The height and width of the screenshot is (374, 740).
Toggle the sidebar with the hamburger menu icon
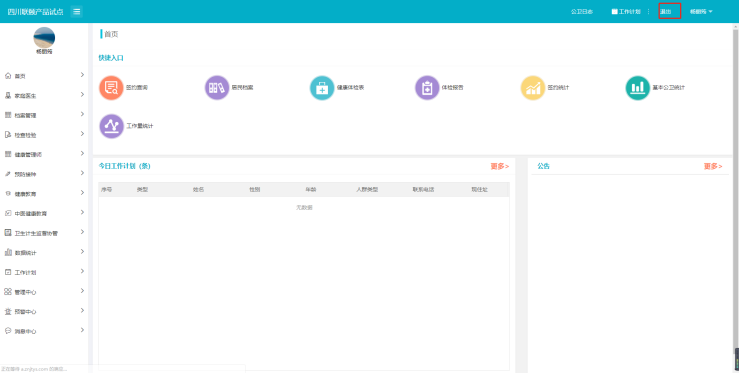pyautogui.click(x=76, y=11)
